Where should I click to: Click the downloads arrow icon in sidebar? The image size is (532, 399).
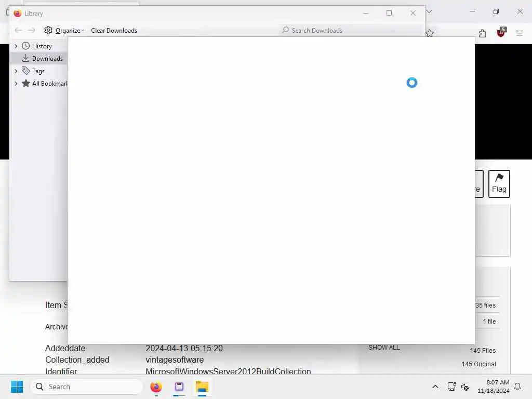[x=26, y=58]
